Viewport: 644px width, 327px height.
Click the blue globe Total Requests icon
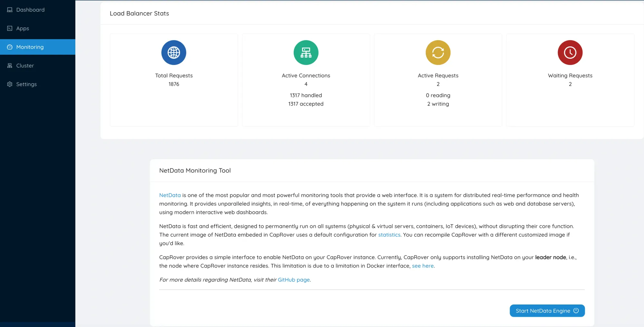pos(174,52)
